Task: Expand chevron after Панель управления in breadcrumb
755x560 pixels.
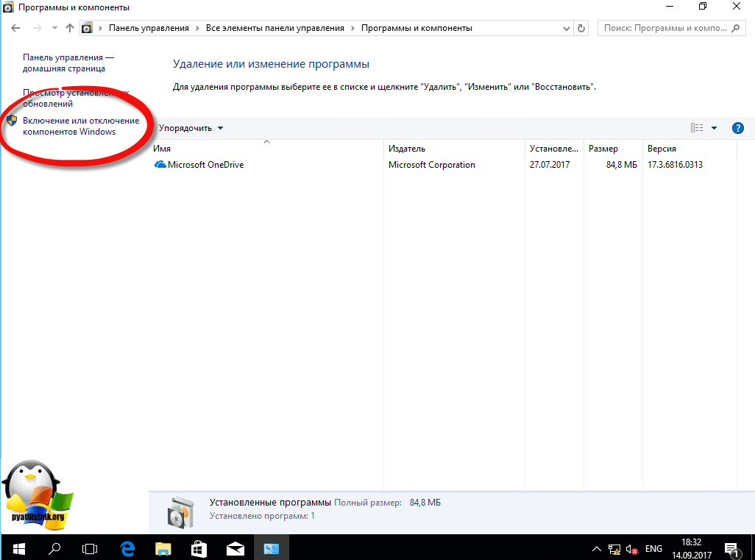Action: click(x=197, y=28)
